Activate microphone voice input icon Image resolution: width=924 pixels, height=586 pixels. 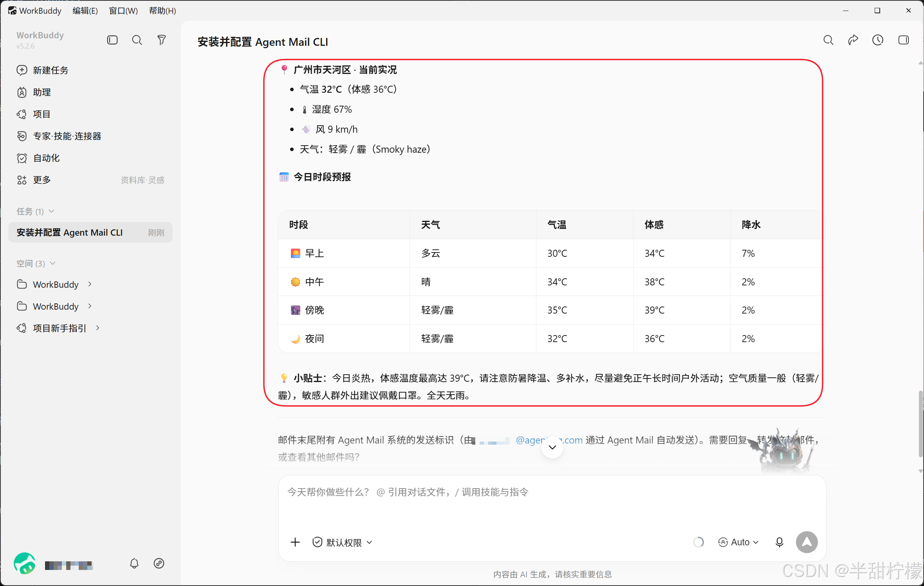tap(780, 542)
